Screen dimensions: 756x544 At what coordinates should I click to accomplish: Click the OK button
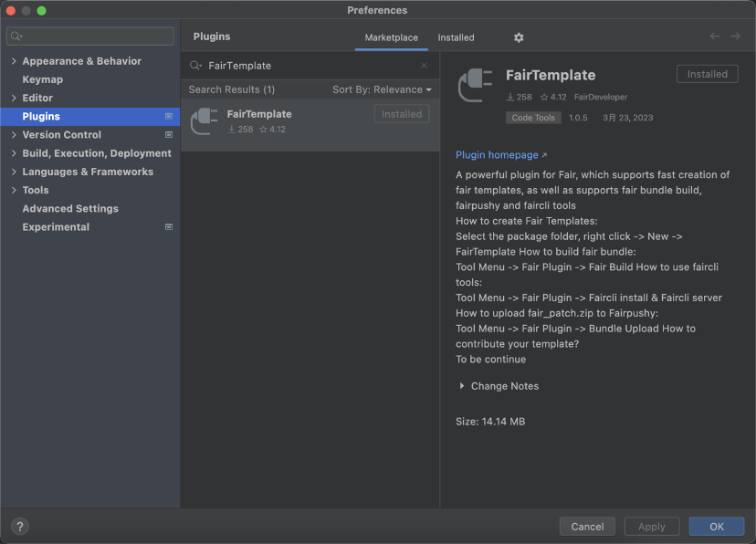point(717,527)
